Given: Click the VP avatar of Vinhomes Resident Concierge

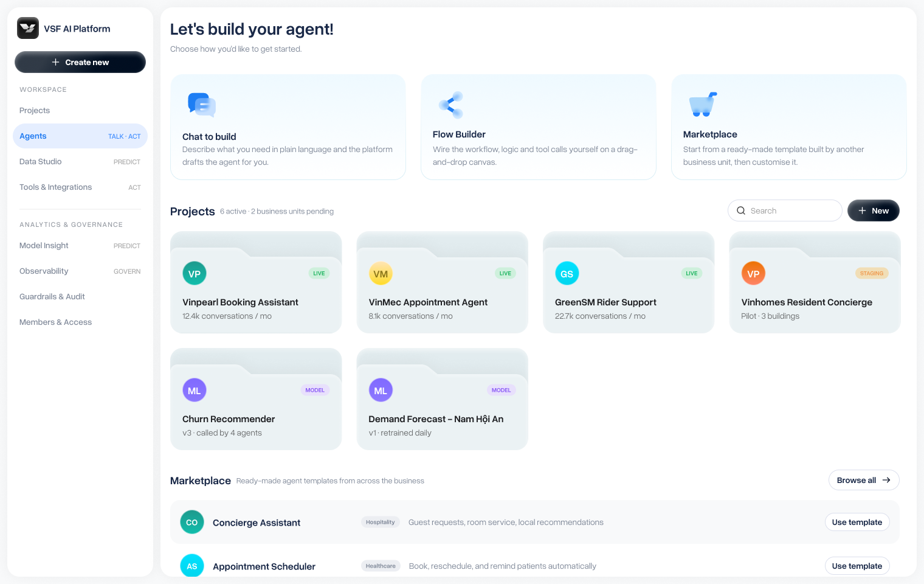Looking at the screenshot, I should click(x=753, y=274).
